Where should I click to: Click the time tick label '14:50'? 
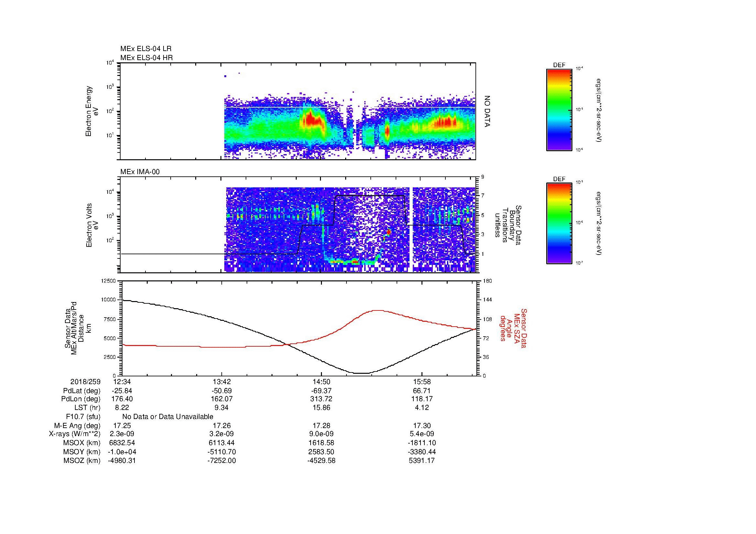(x=321, y=382)
